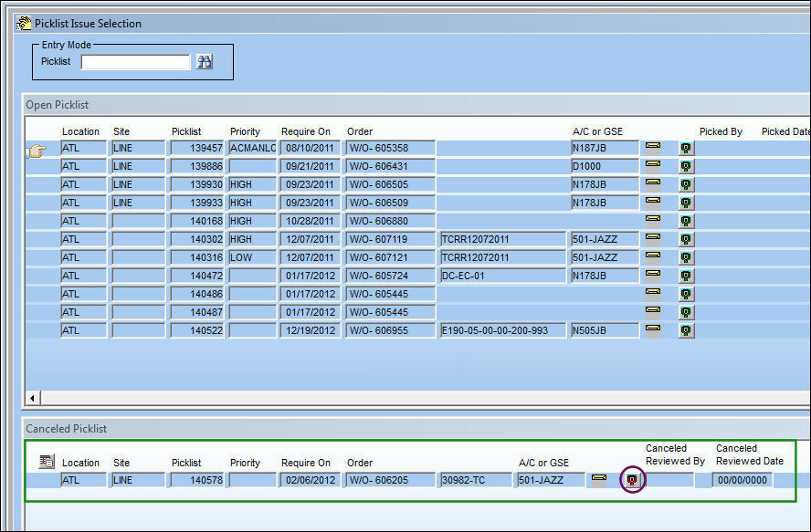811x532 pixels.
Task: Select canceled picklist number 140578
Action: pos(197,480)
